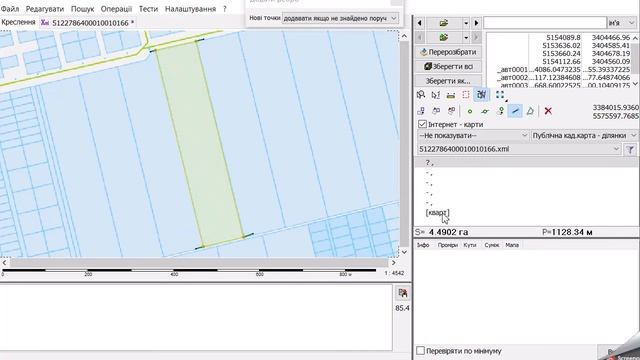Screen dimensions: 640x360
Task: Click the green highlighted parcel on the map
Action: 200,143
